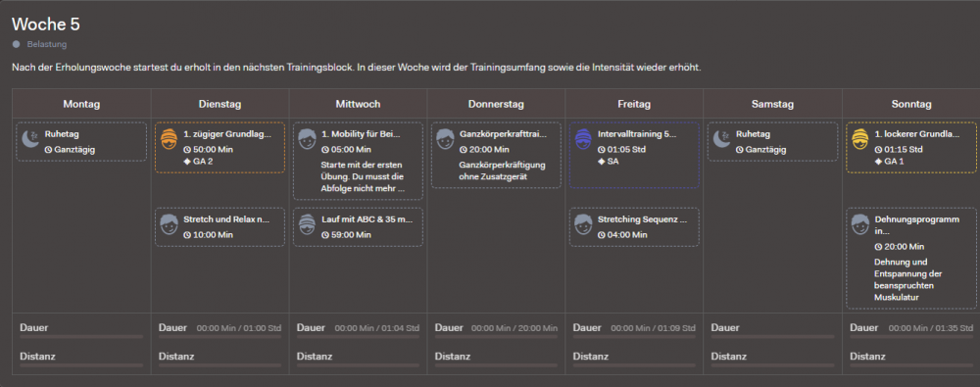Click the moon icon on Montag Ruhetag
This screenshot has height=387, width=980.
30,139
